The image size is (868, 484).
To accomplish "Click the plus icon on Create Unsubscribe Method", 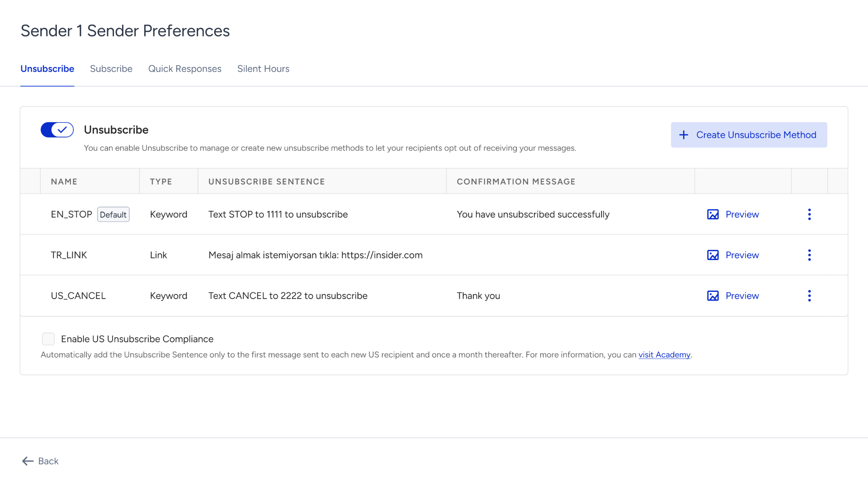I will (x=684, y=135).
